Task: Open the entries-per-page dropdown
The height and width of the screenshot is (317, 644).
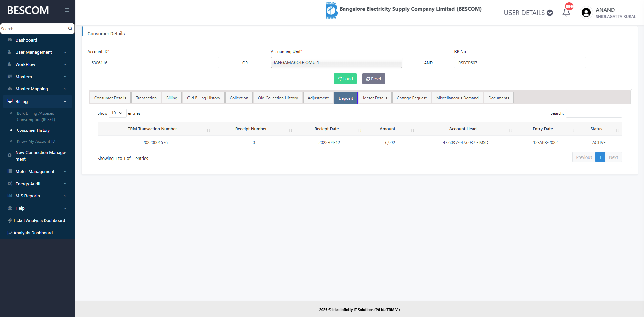Action: (x=117, y=113)
